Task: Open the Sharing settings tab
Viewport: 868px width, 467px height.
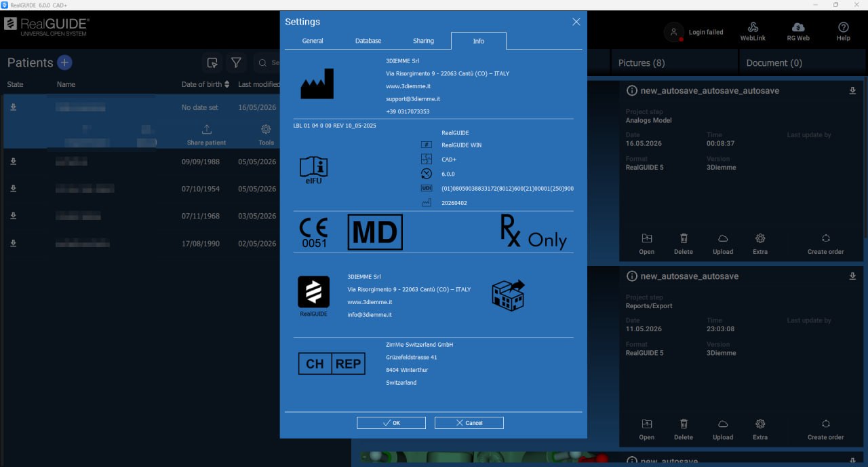Action: [423, 41]
